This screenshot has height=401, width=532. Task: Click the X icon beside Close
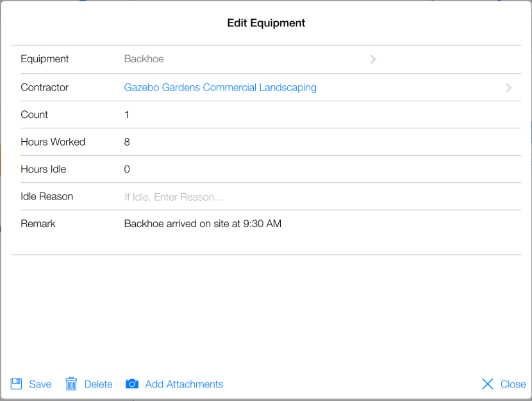(x=488, y=384)
